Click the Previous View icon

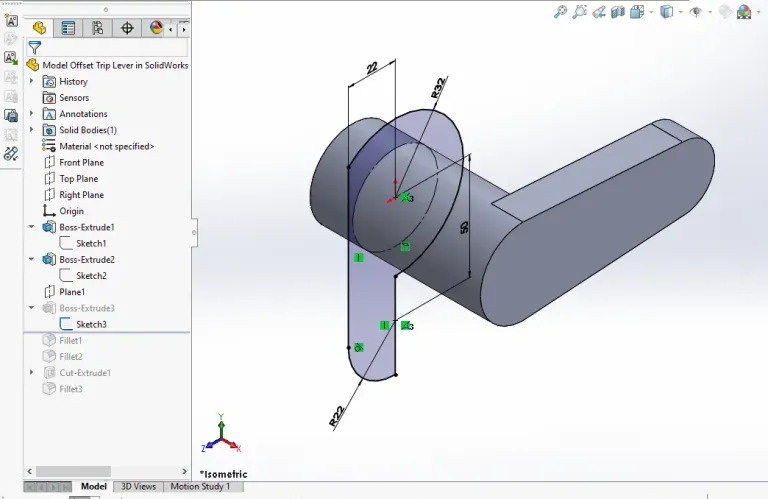coord(599,12)
